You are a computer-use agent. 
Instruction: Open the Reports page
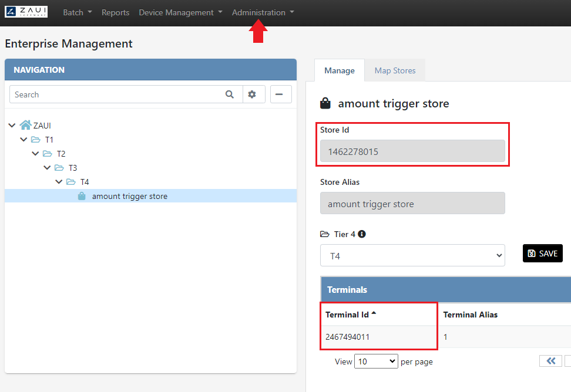115,12
